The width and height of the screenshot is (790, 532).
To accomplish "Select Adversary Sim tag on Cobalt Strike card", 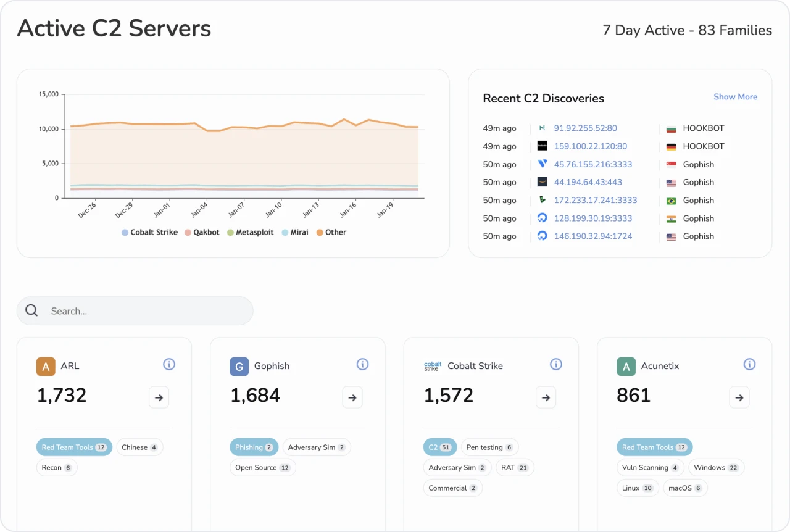I will pos(457,468).
